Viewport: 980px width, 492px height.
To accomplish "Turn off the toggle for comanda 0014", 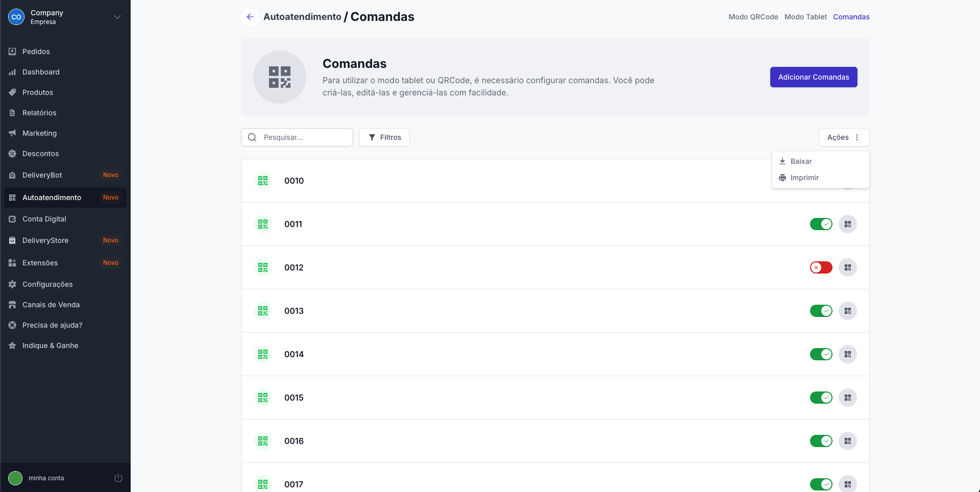I will click(x=821, y=354).
